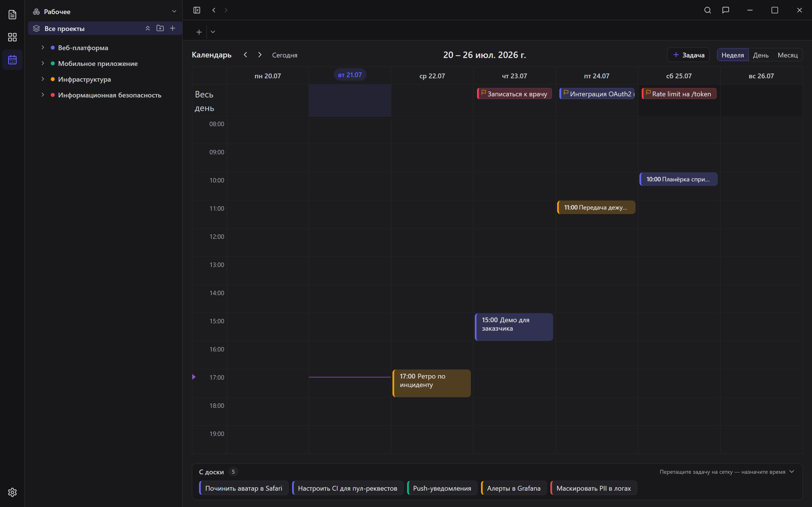812x507 pixels.
Task: Switch to the Месяц view
Action: [787, 55]
